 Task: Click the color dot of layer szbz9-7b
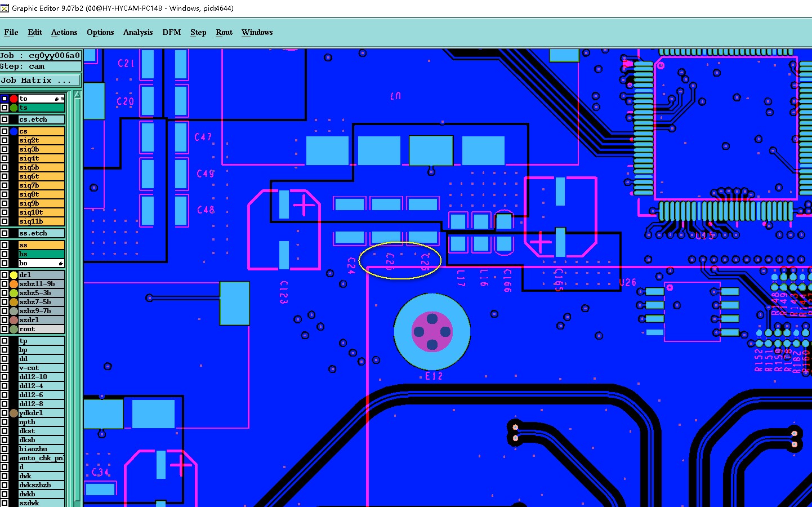click(14, 311)
